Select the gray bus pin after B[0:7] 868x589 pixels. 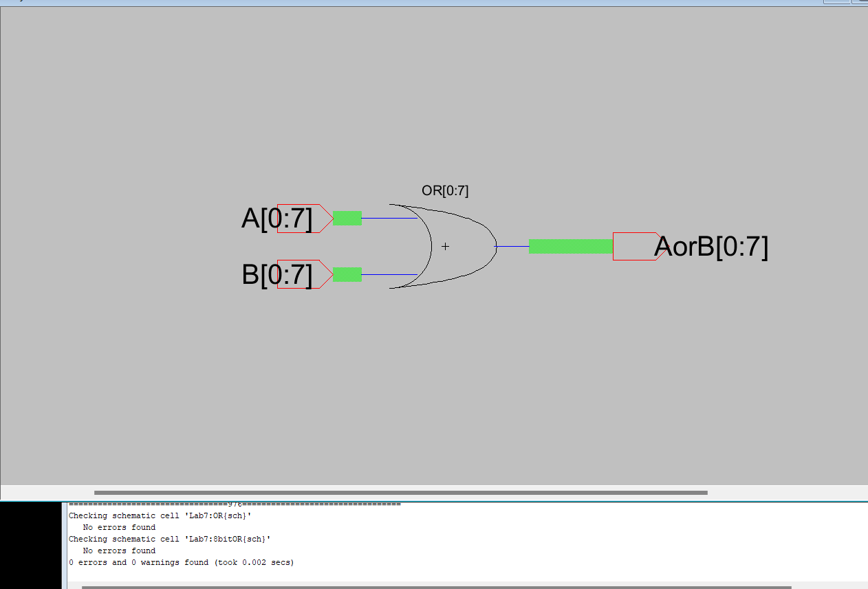(347, 274)
